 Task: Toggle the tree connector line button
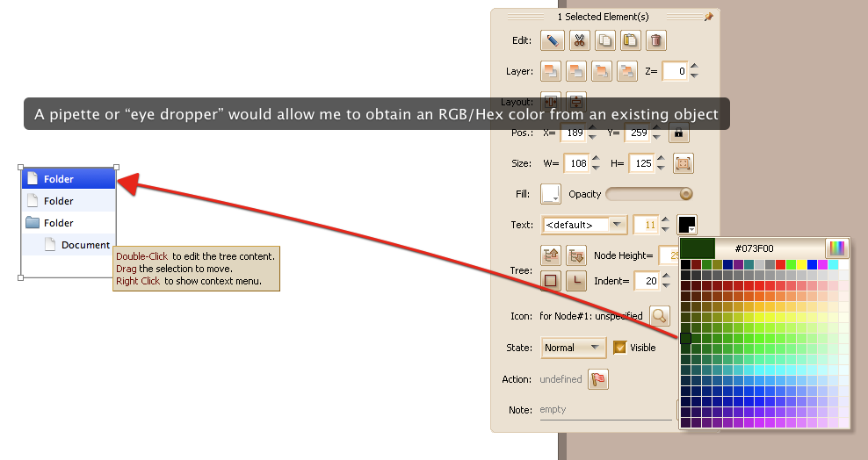575,281
